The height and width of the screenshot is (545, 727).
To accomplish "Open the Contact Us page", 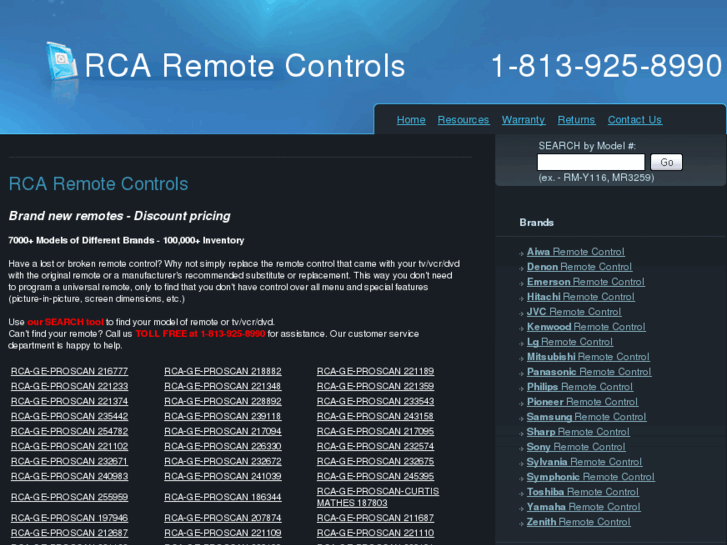I will 634,120.
